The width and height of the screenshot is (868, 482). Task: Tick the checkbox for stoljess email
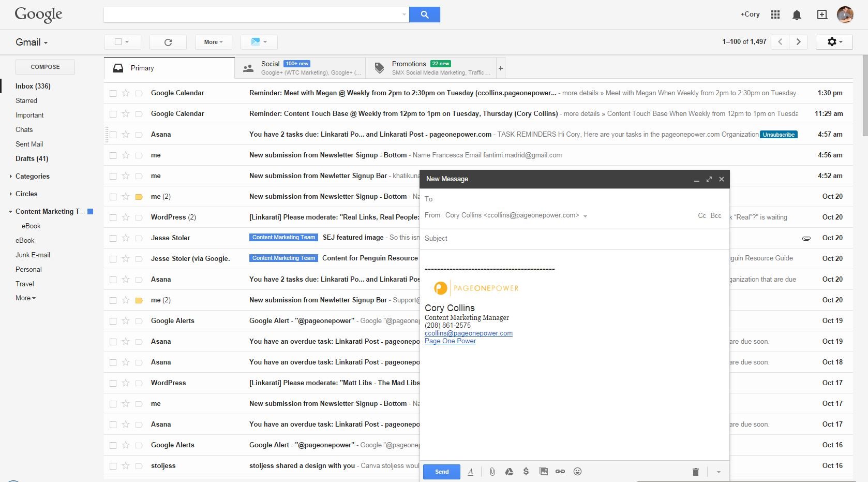click(113, 466)
